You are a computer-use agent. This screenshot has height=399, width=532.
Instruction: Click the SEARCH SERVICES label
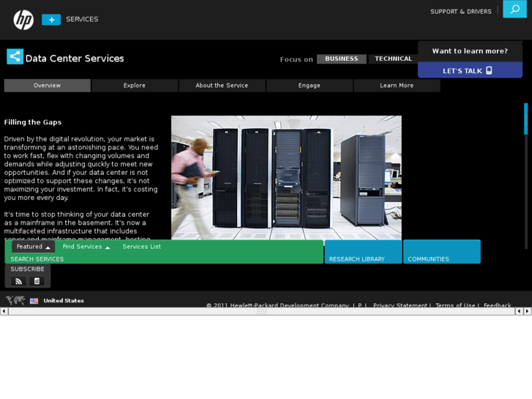[x=37, y=259]
